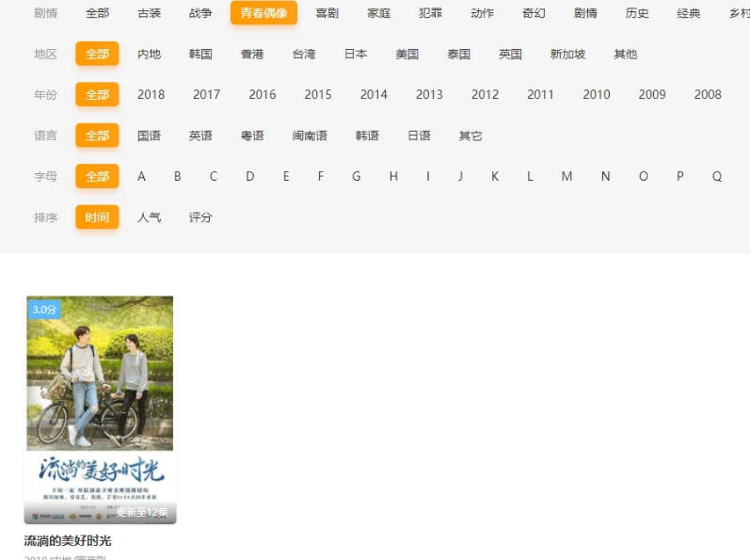Filter by year 2018
The image size is (750, 560).
[152, 95]
